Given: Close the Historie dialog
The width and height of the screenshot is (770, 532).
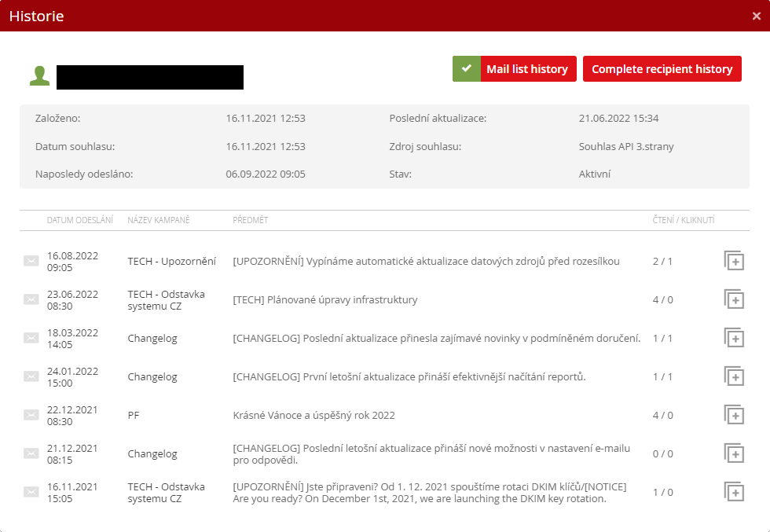Looking at the screenshot, I should (756, 17).
